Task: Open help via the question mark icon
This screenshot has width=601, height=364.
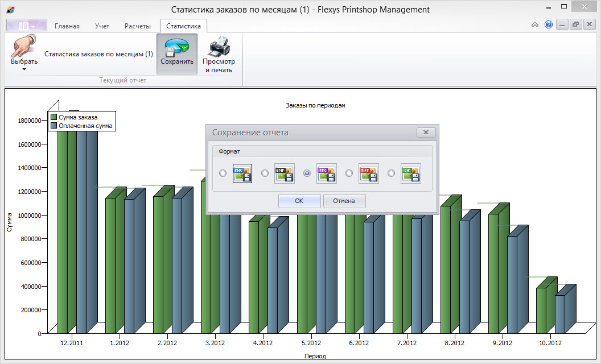Action: pyautogui.click(x=549, y=25)
